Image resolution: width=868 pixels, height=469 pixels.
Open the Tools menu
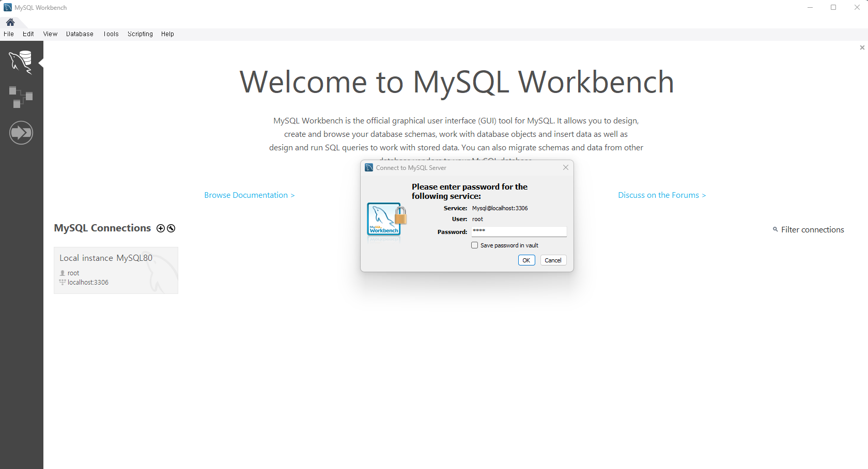coord(111,34)
